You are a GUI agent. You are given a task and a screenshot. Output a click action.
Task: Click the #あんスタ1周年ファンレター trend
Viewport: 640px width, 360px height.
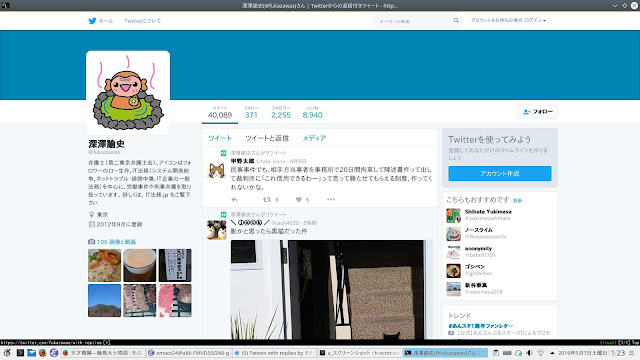(480, 326)
